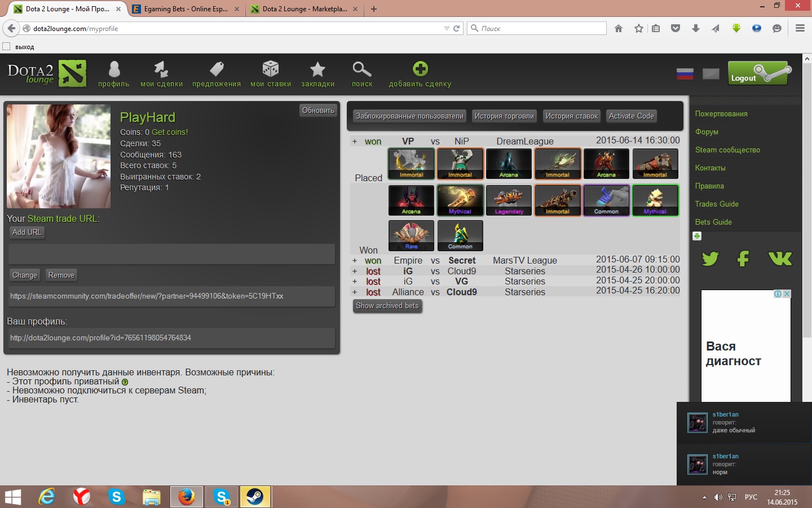The height and width of the screenshot is (508, 812).
Task: Click Add URL button
Action: pyautogui.click(x=27, y=233)
